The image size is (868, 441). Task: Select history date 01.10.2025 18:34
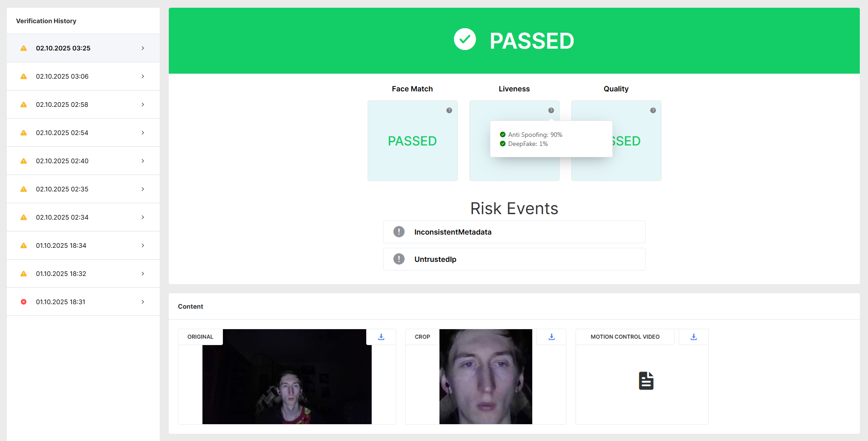(61, 246)
